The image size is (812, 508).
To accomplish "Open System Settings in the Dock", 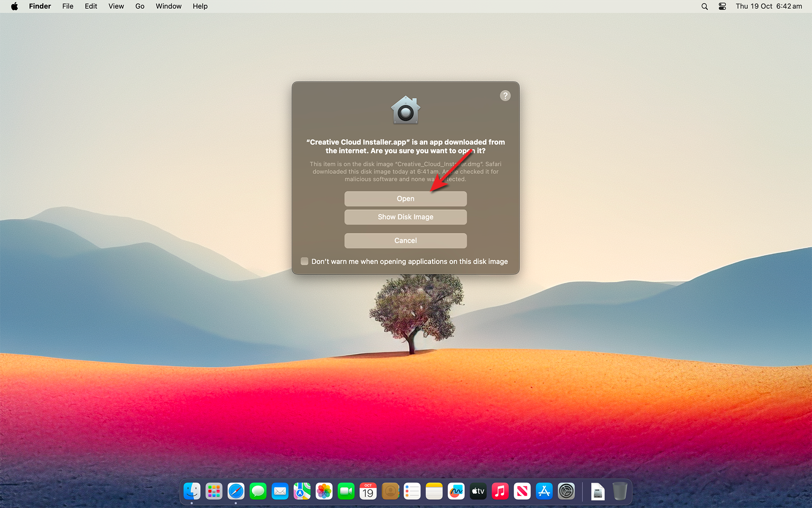I will pos(566,491).
